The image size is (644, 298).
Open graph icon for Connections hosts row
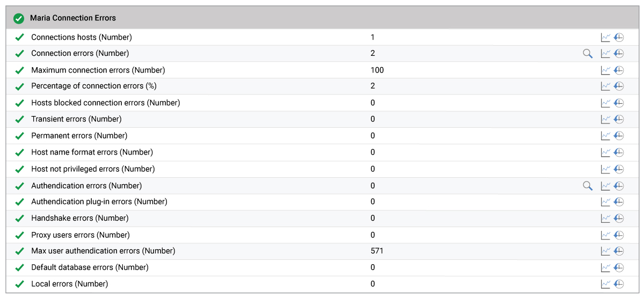tap(605, 37)
